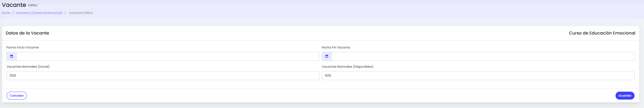Focus the Fecha Inicio Vacante date field
644x108 pixels.
tap(168, 56)
